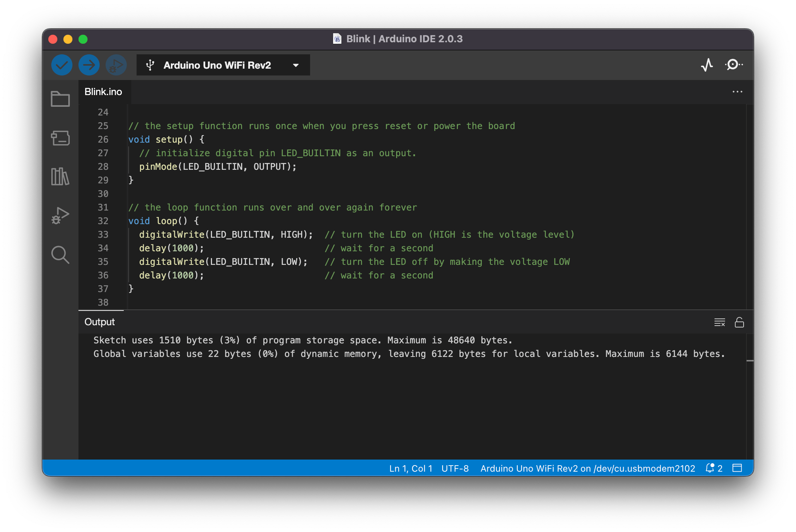Screen dimensions: 796x532
Task: Click the Verify sketch checkmark button
Action: [61, 65]
